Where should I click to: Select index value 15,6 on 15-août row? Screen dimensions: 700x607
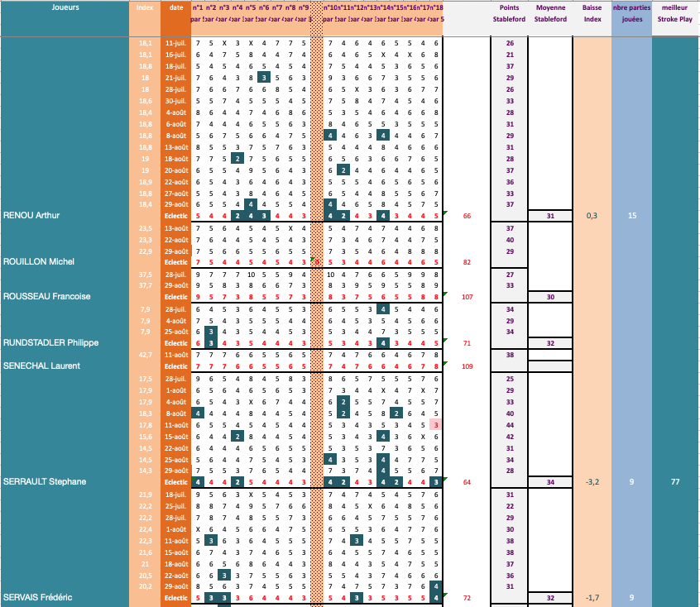click(145, 437)
